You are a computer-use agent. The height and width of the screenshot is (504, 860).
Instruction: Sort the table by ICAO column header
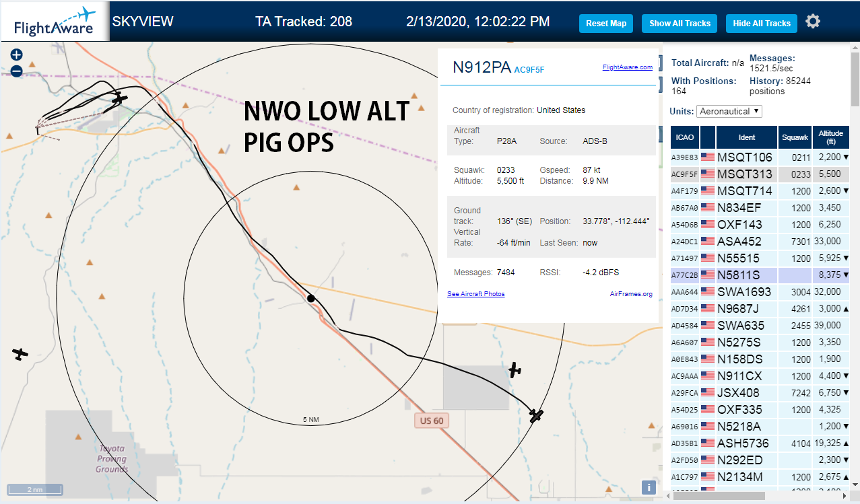[684, 137]
